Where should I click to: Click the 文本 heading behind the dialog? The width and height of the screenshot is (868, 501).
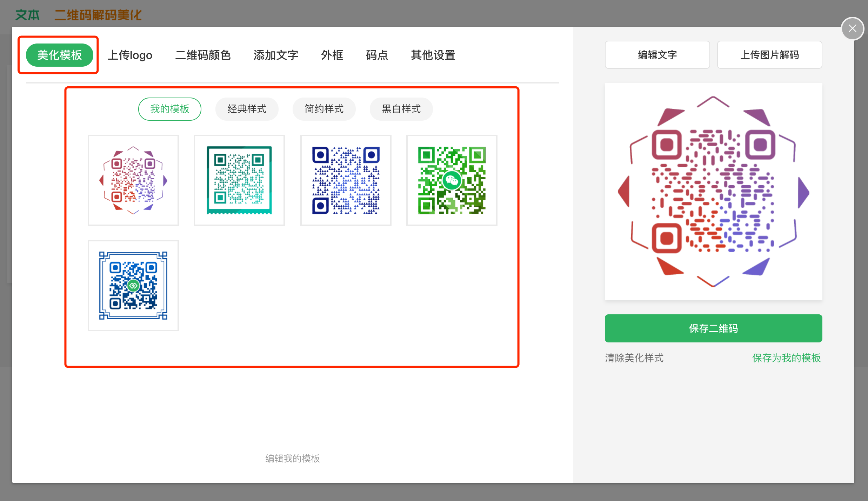click(27, 15)
